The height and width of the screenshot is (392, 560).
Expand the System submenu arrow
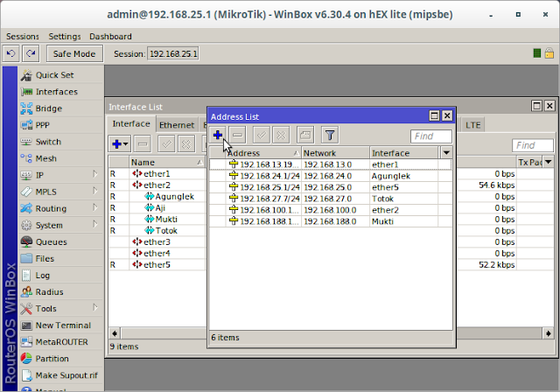[x=95, y=225]
